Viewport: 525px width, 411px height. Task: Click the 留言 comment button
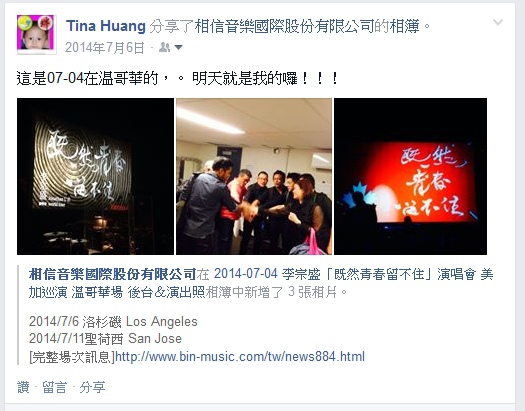55,387
